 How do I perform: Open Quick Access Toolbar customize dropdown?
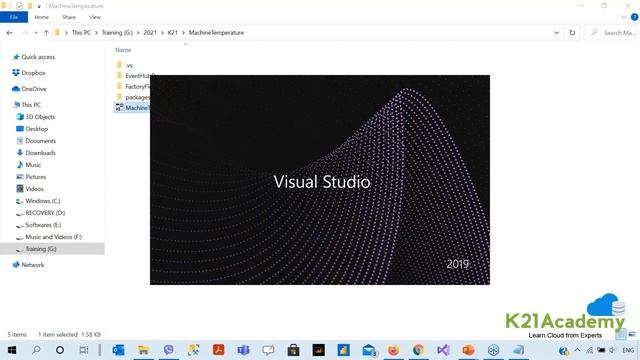[x=39, y=6]
